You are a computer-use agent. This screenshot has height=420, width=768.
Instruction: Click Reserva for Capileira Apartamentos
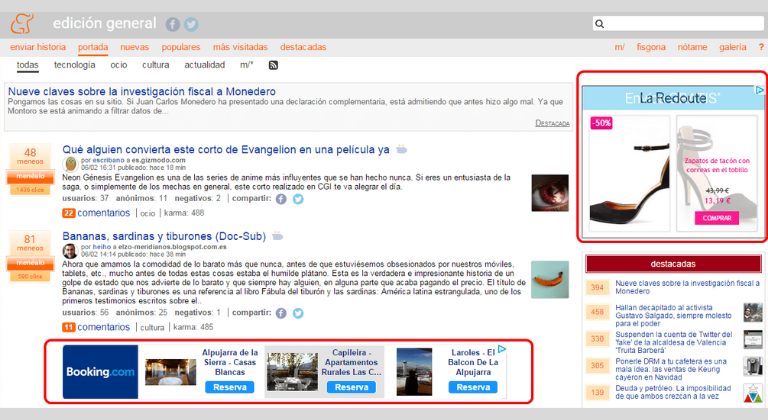click(351, 387)
